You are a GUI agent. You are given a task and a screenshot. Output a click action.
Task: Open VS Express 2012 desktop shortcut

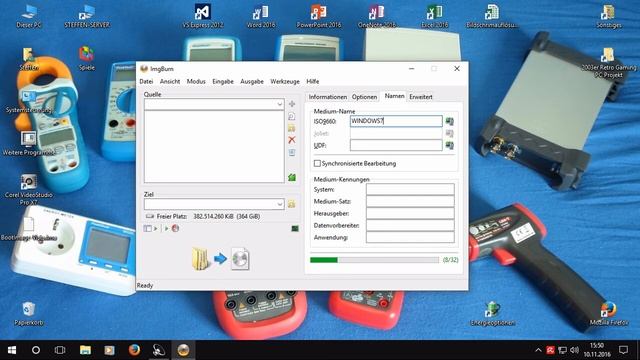coord(203,16)
